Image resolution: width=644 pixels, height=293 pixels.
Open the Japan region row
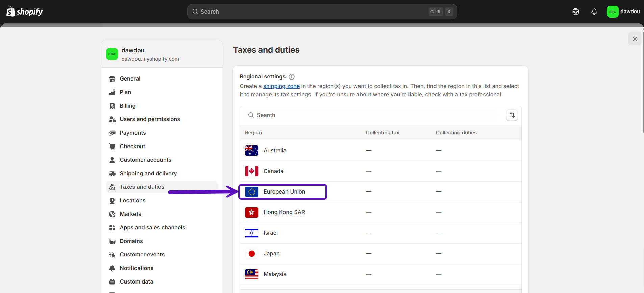tap(271, 253)
